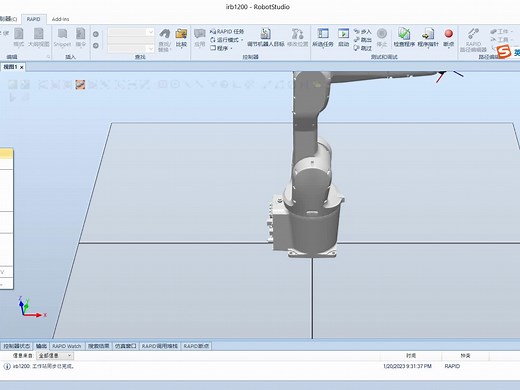Click the Category column header

tap(465, 356)
